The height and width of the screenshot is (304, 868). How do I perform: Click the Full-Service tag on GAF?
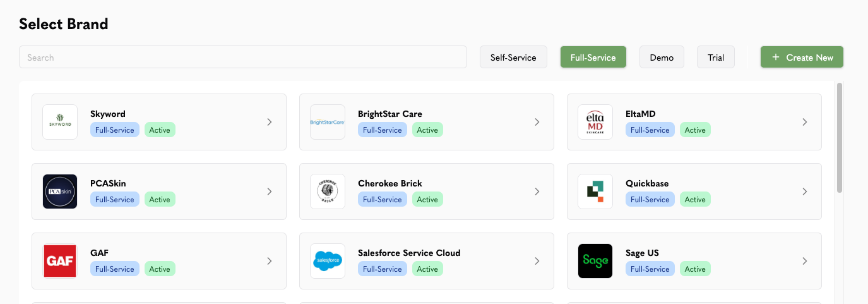(x=115, y=269)
